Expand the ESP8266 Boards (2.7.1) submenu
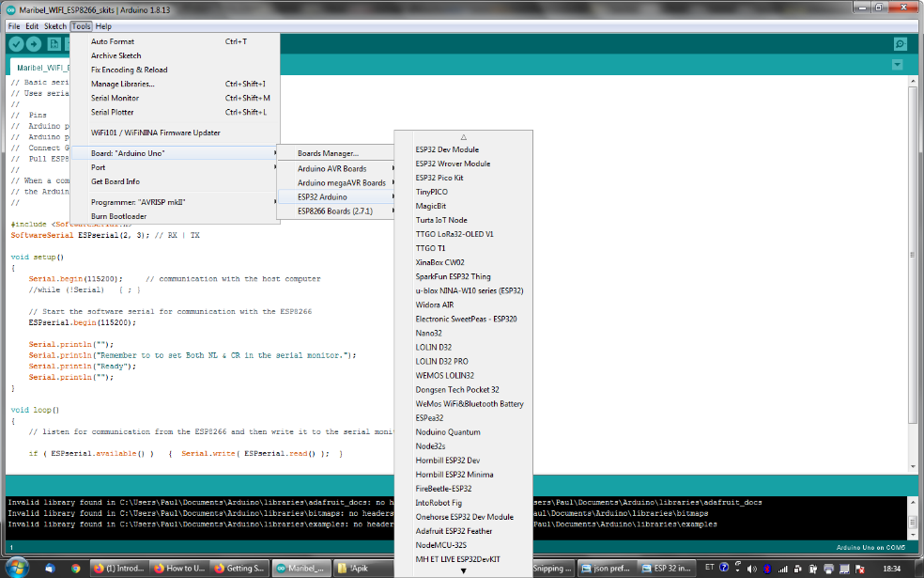 click(x=336, y=211)
